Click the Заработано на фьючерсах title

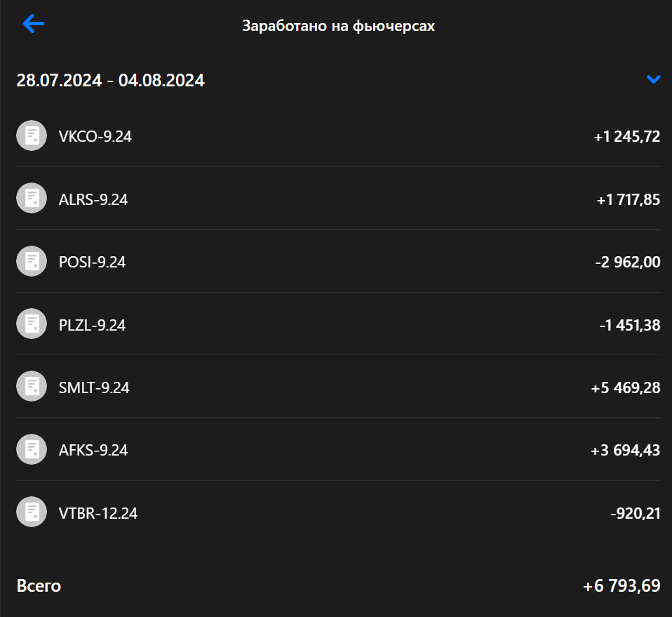[x=339, y=26]
